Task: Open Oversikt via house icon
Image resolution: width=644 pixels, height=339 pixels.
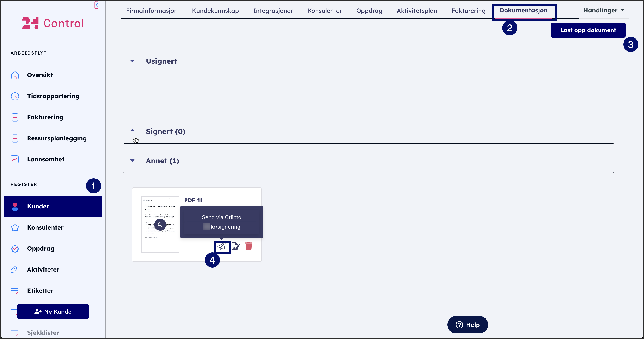Action: pyautogui.click(x=15, y=75)
